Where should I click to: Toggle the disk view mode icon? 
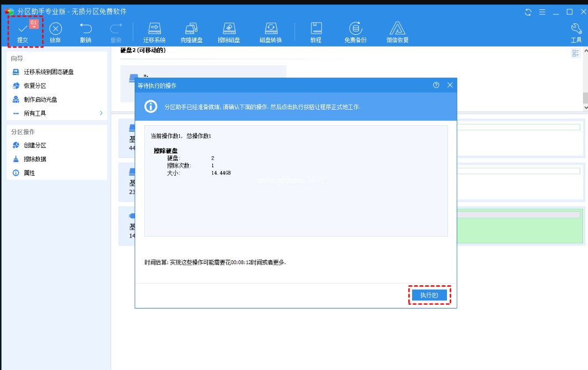pyautogui.click(x=576, y=53)
